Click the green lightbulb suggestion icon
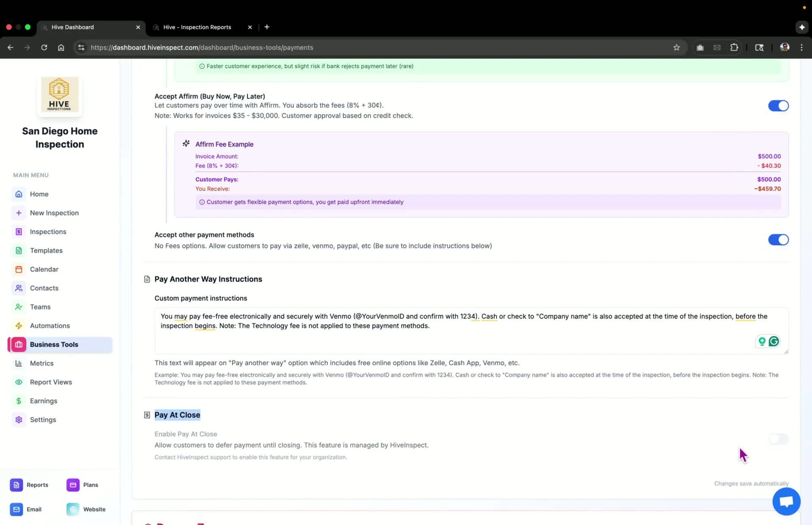The width and height of the screenshot is (812, 525). (x=762, y=341)
